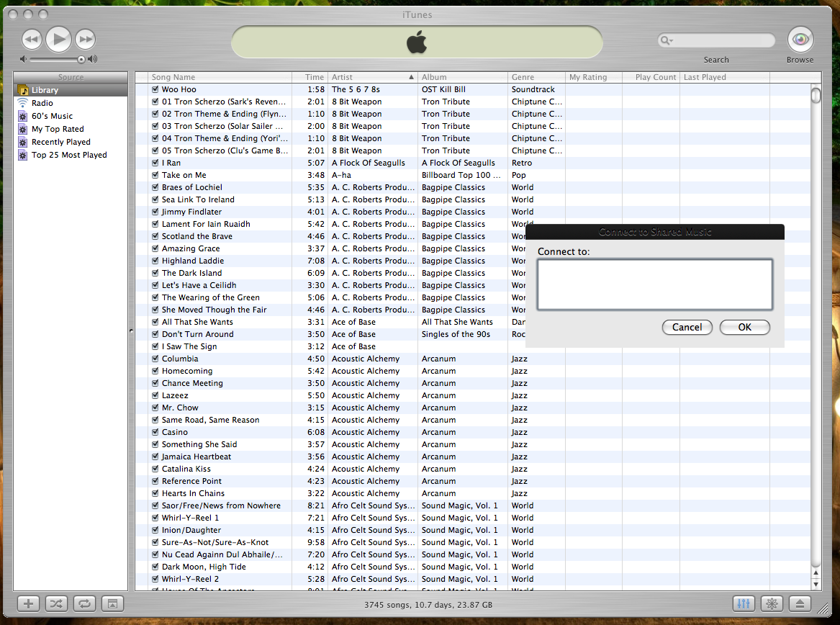This screenshot has height=625, width=840.
Task: Click OK in Connect to Shared Music
Action: click(745, 328)
